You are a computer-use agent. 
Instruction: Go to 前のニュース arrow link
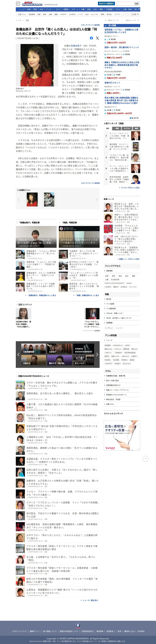[112, 20]
